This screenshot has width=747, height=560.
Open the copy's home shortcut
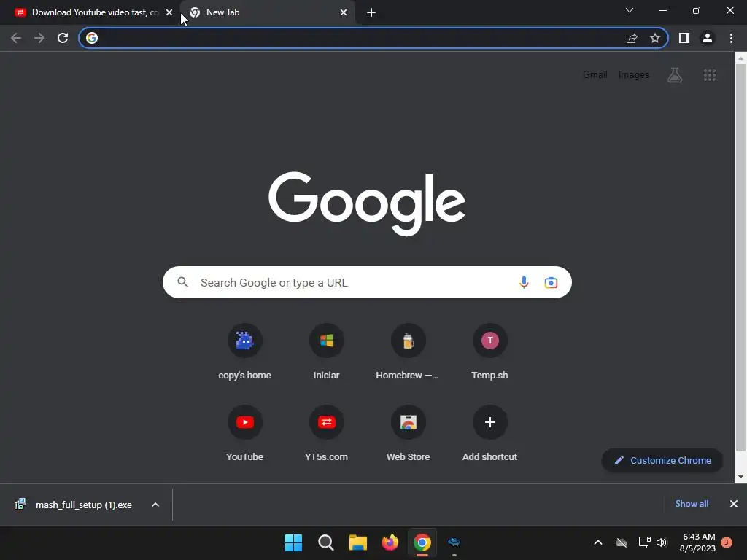[x=245, y=352]
